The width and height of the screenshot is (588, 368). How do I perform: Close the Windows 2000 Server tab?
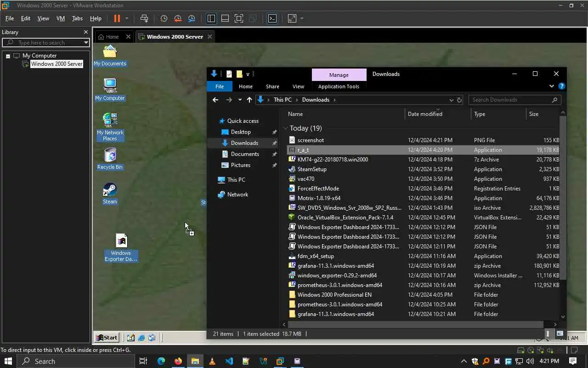tap(210, 37)
